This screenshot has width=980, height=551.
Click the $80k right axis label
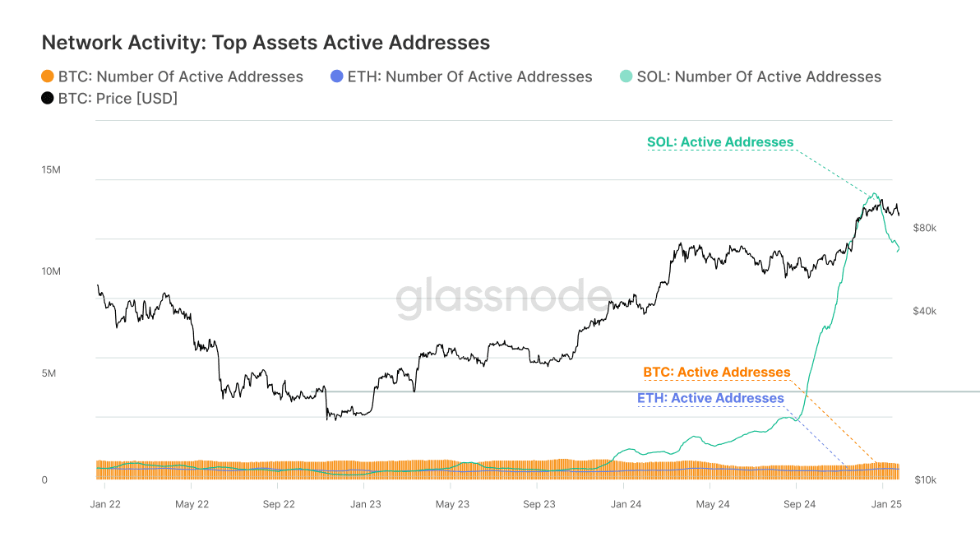[925, 228]
